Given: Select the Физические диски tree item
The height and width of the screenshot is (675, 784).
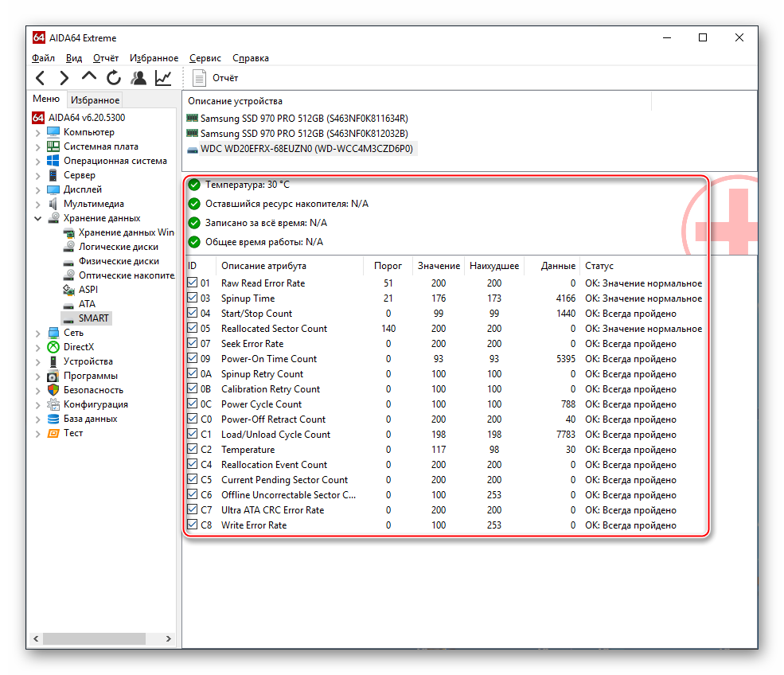Looking at the screenshot, I should [118, 261].
